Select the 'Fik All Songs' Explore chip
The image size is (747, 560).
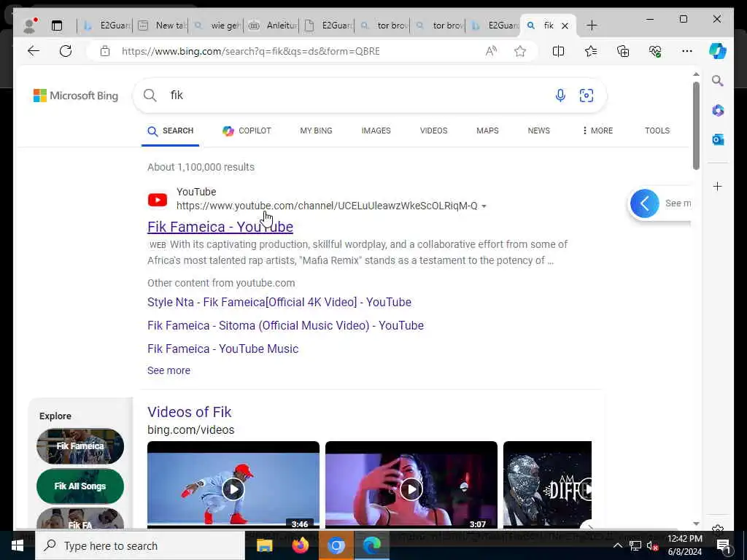click(80, 486)
